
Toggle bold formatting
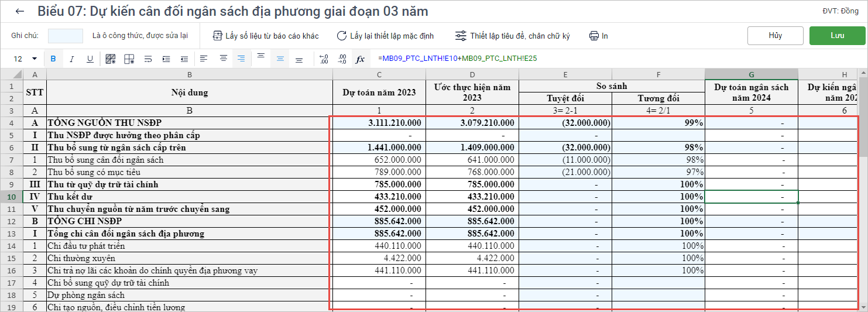53,59
